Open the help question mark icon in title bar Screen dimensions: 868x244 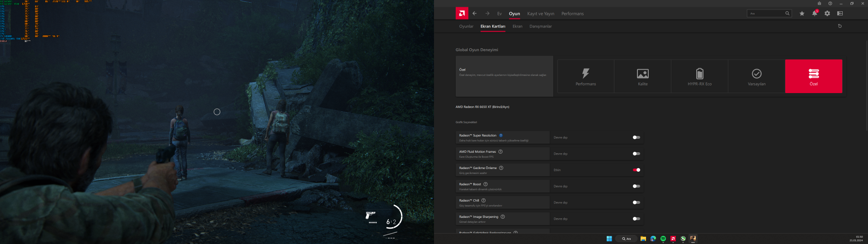(830, 4)
